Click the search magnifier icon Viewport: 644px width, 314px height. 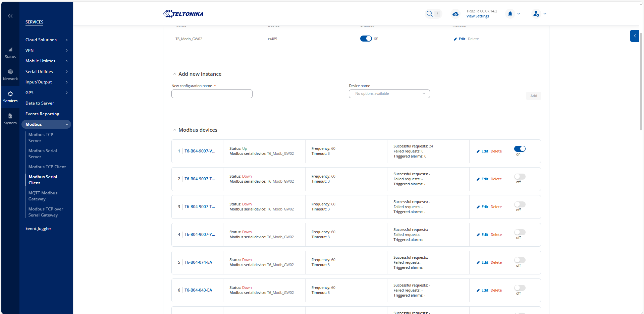[x=429, y=14]
